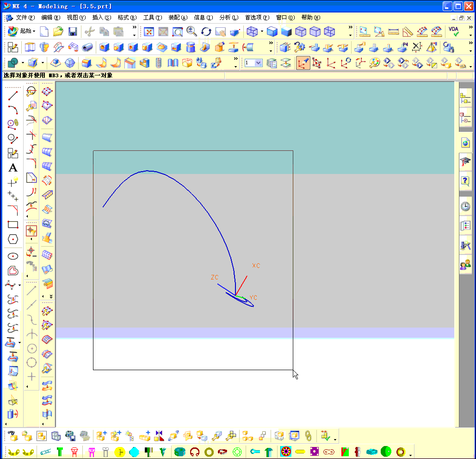
Task: Open the 帮助(H) menu
Action: pos(310,18)
